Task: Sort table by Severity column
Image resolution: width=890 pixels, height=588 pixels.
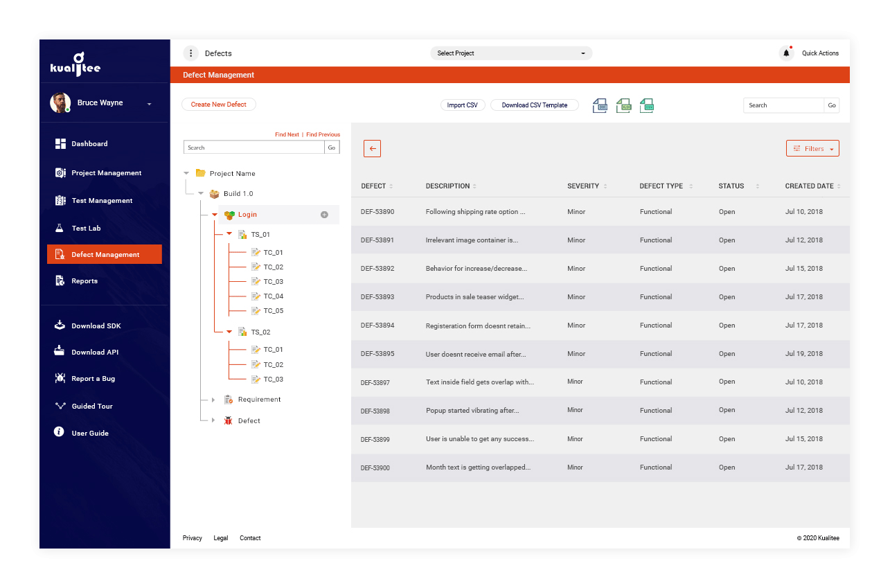Action: tap(587, 186)
